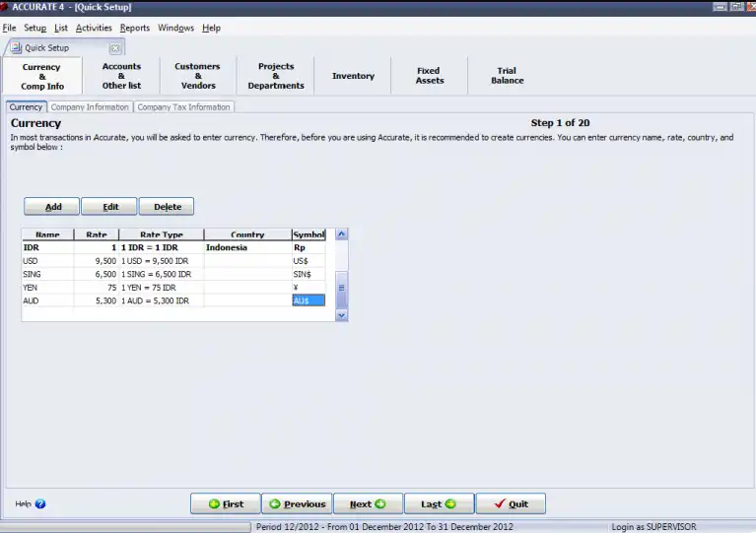This screenshot has width=756, height=533.
Task: Click the green arrow icon on Next button
Action: tap(380, 503)
